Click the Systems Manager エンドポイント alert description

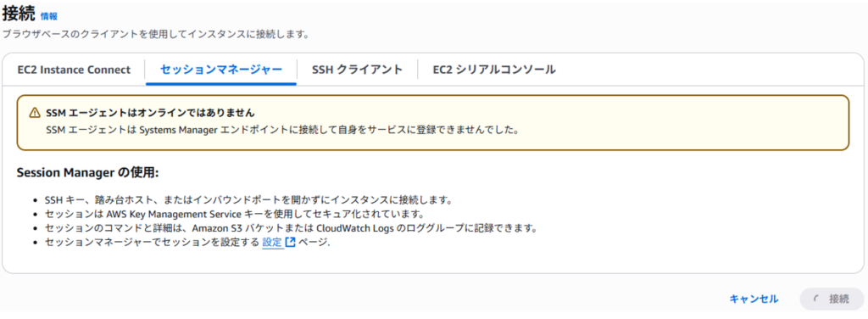pos(282,132)
